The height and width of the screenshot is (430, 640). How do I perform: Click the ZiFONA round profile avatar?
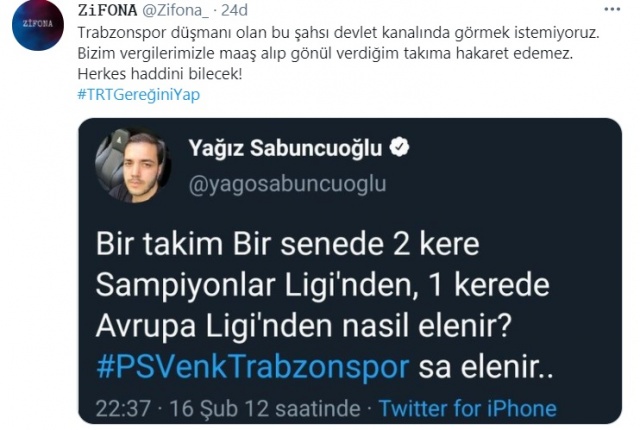(x=38, y=24)
